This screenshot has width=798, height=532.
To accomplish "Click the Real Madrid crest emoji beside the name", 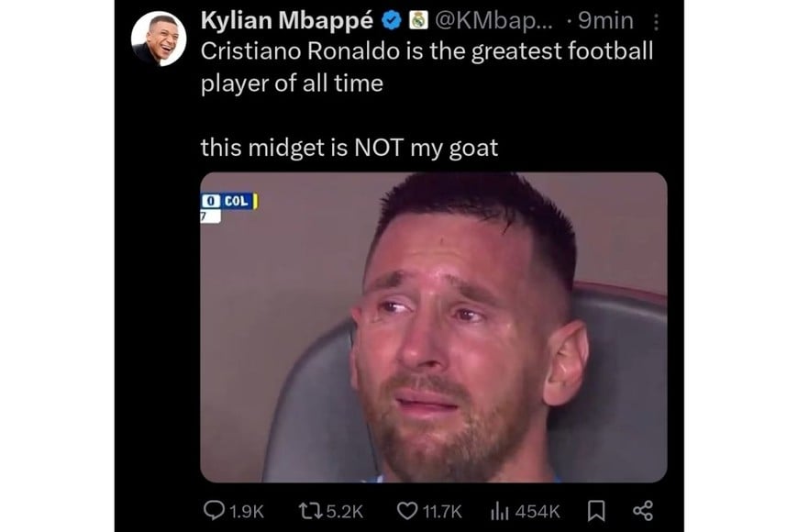I will click(420, 19).
